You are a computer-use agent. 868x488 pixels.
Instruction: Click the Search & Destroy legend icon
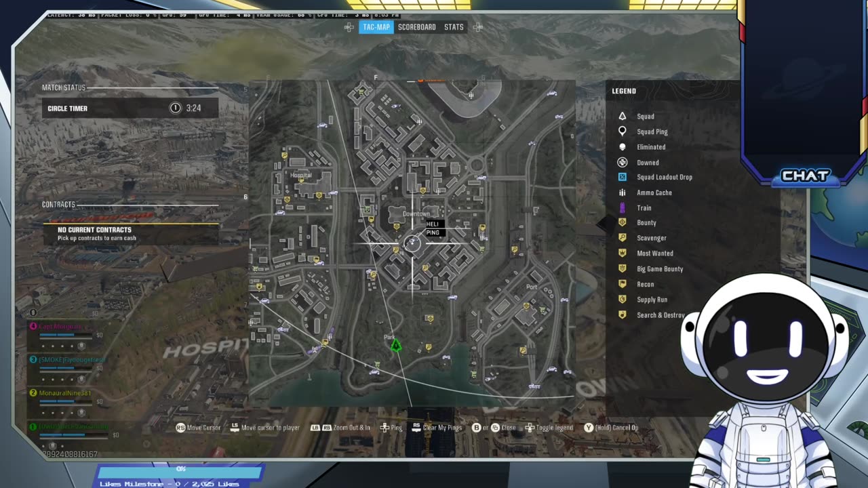[622, 315]
